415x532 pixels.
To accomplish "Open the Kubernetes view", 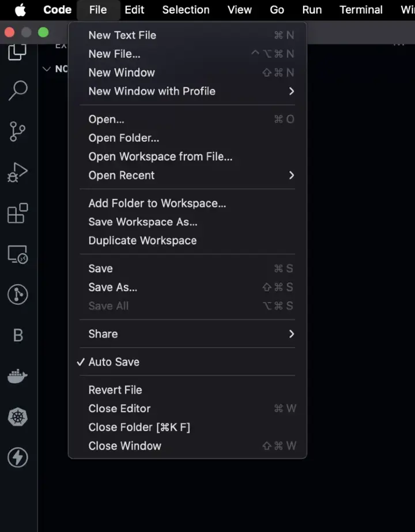I will point(18,417).
